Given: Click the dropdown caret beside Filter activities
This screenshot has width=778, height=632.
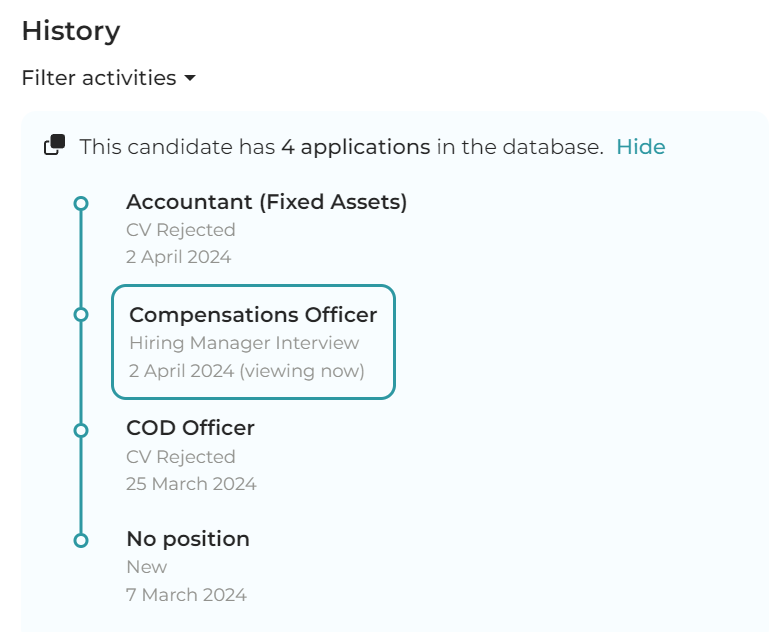Looking at the screenshot, I should pos(190,78).
